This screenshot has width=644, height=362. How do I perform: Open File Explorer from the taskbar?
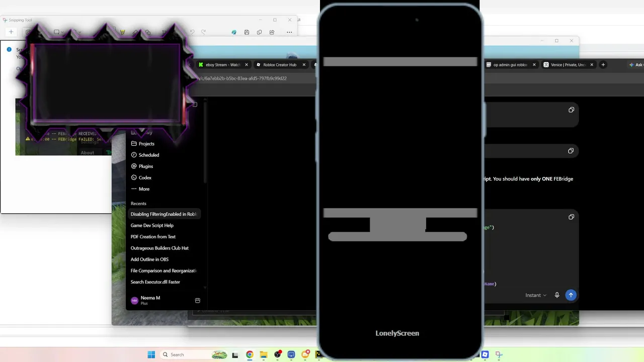263,354
